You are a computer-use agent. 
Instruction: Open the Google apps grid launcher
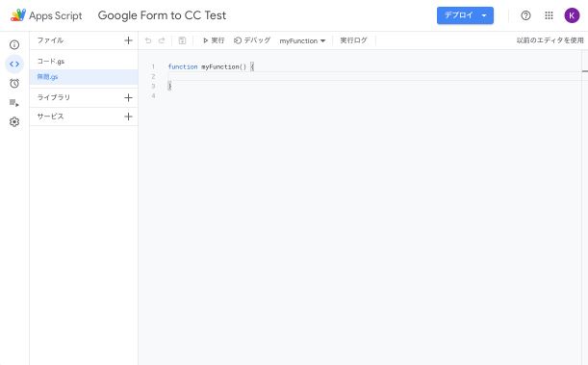[549, 15]
